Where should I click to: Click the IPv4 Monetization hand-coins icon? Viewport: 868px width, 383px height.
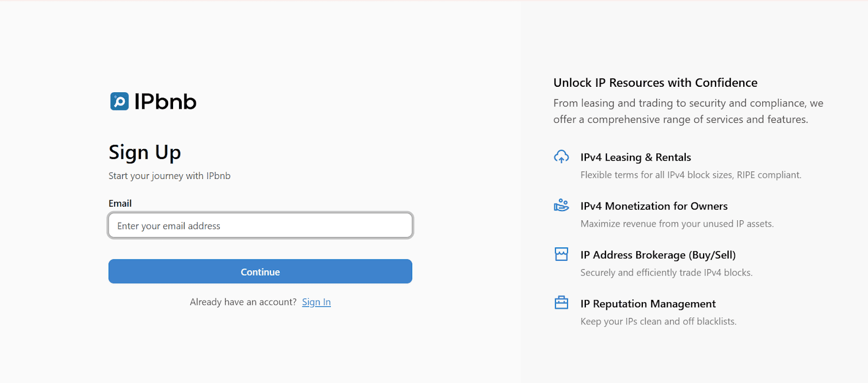point(561,205)
